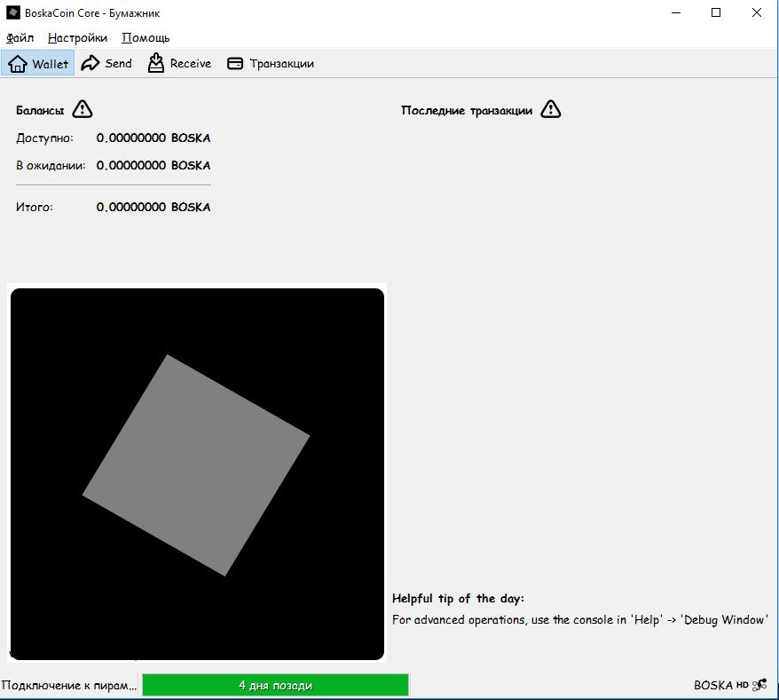Click the BoskaCoin app icon in title bar
The image size is (779, 700).
pyautogui.click(x=13, y=13)
